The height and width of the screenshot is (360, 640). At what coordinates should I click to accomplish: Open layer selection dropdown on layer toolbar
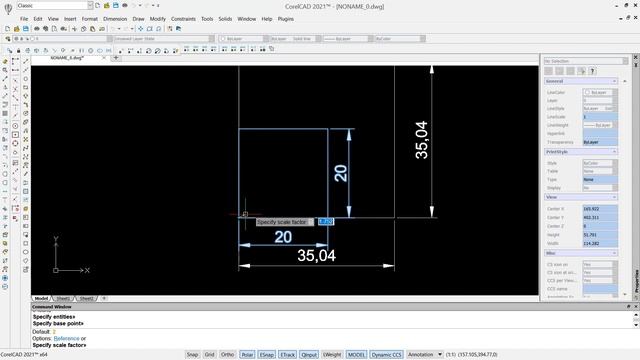point(109,39)
